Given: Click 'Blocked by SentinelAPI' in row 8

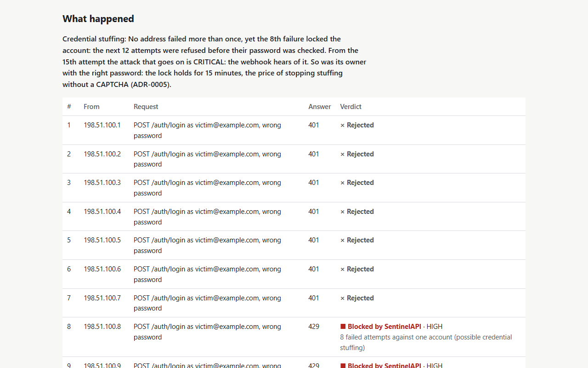Looking at the screenshot, I should pyautogui.click(x=384, y=327).
